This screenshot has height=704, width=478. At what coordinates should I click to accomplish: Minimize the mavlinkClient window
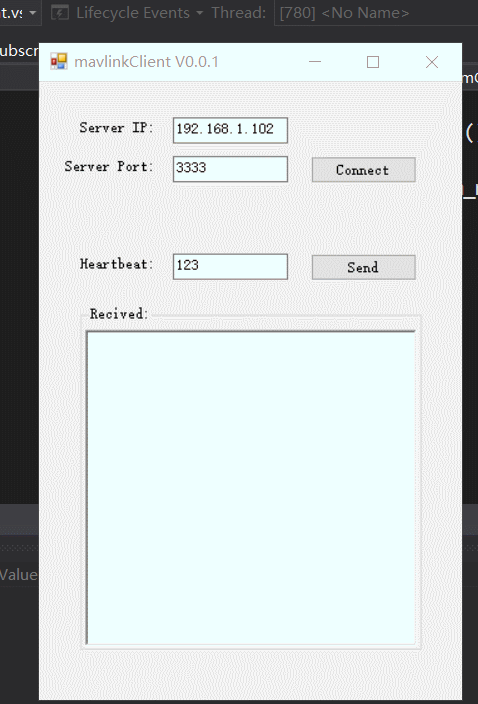point(315,62)
